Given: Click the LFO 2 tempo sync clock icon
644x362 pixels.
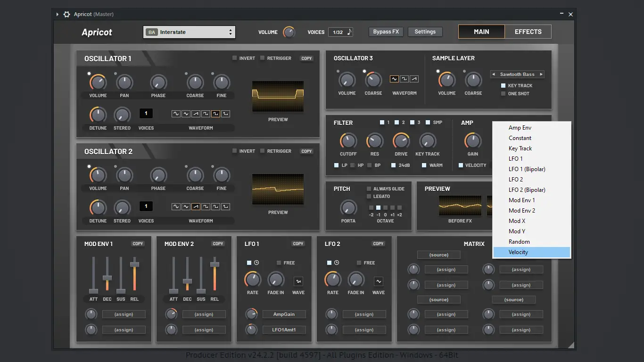Looking at the screenshot, I should (337, 263).
